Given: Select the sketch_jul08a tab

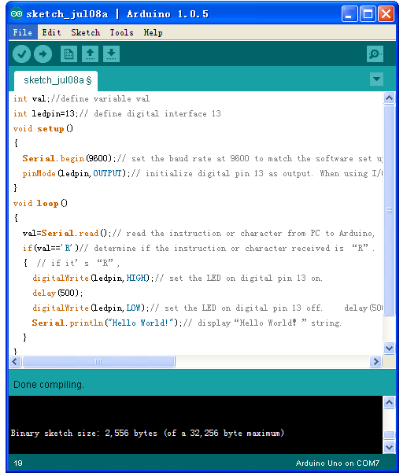Looking at the screenshot, I should pos(56,80).
